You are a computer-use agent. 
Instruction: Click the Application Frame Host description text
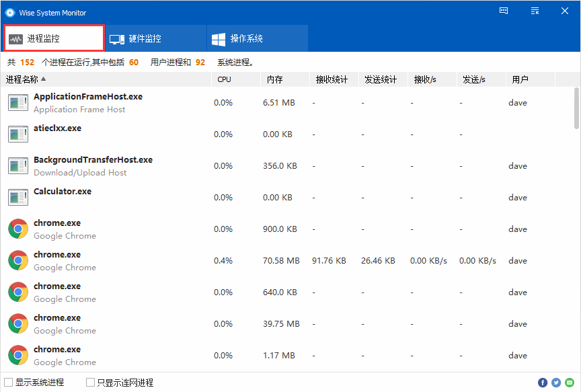click(79, 110)
